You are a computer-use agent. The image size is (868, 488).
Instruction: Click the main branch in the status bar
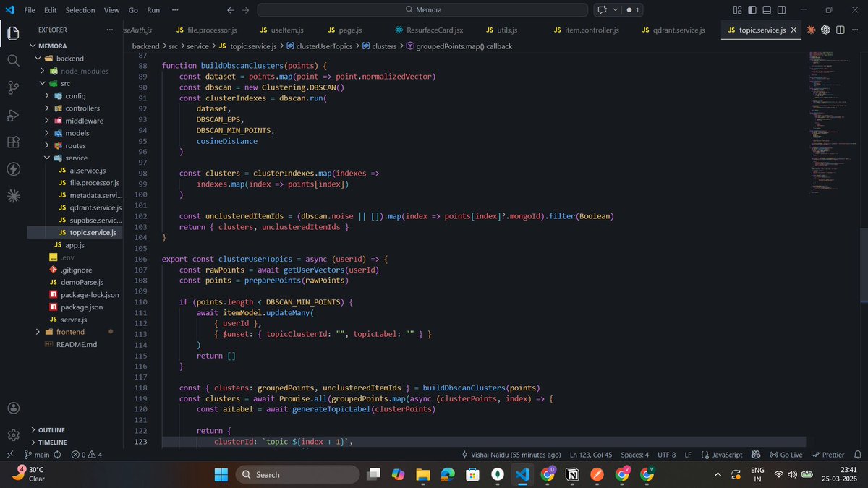pyautogui.click(x=37, y=455)
